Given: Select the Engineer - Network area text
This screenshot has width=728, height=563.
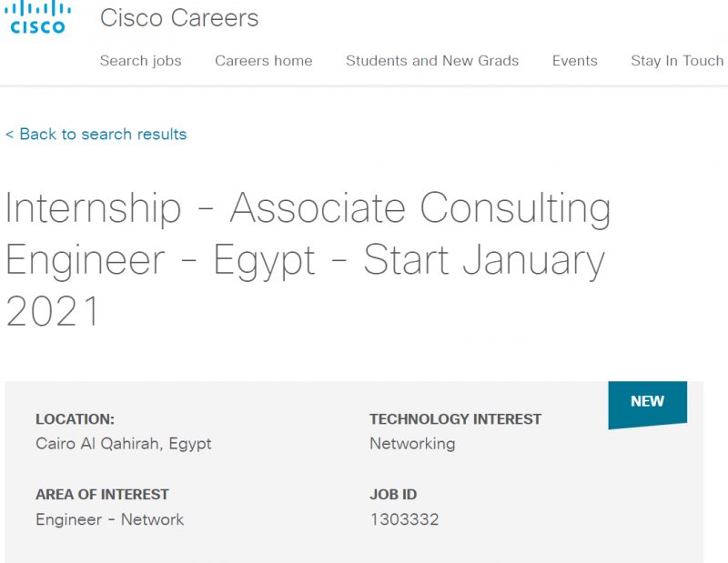Looking at the screenshot, I should click(108, 519).
